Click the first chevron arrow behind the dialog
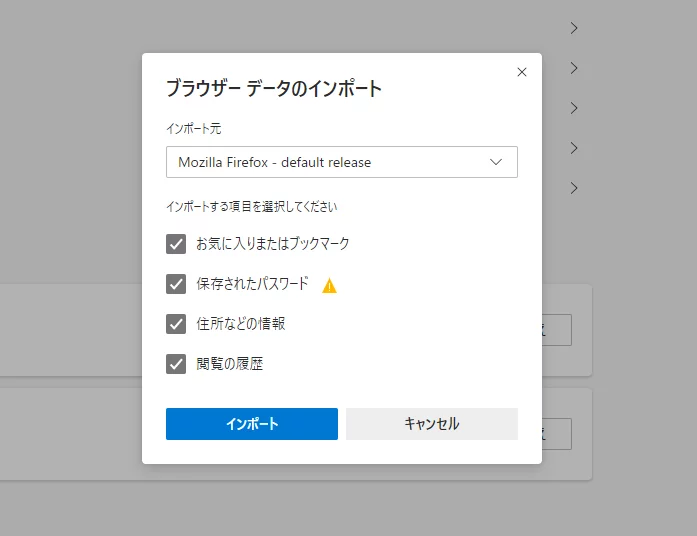 (574, 28)
